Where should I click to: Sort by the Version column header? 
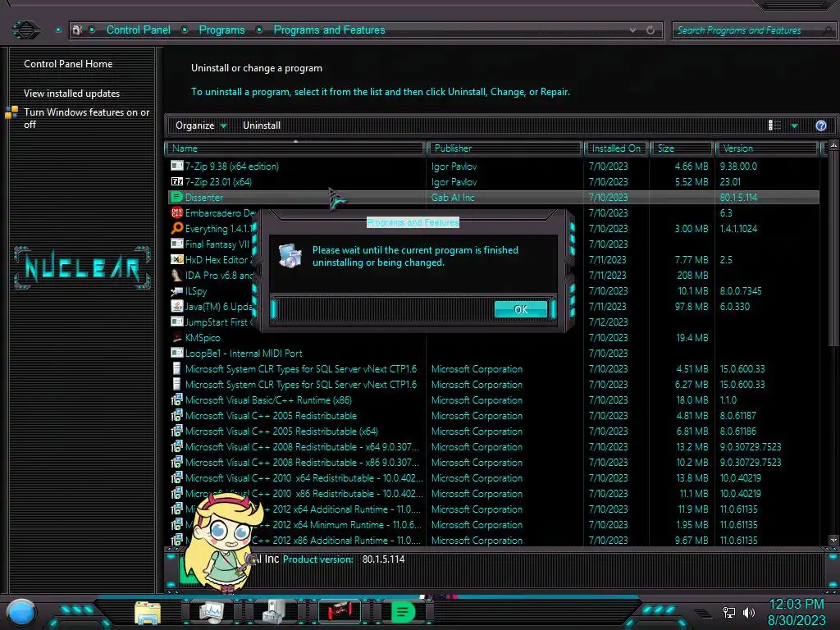click(767, 148)
